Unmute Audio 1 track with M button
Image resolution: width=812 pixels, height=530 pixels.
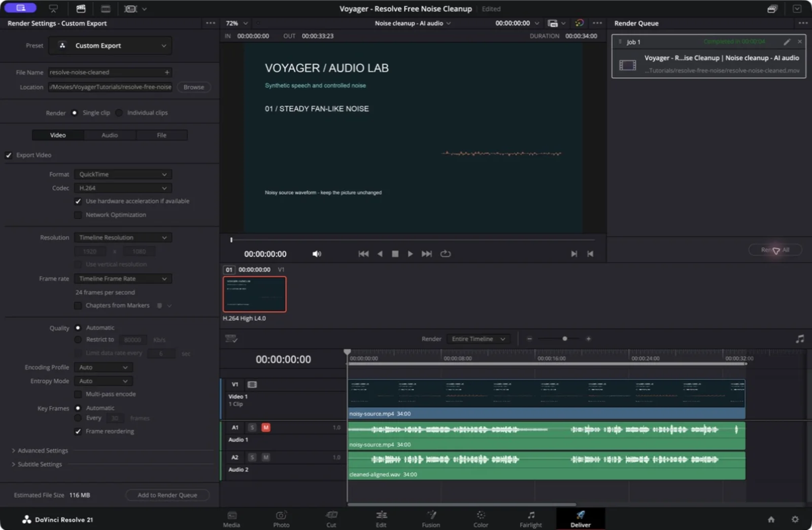click(x=265, y=428)
